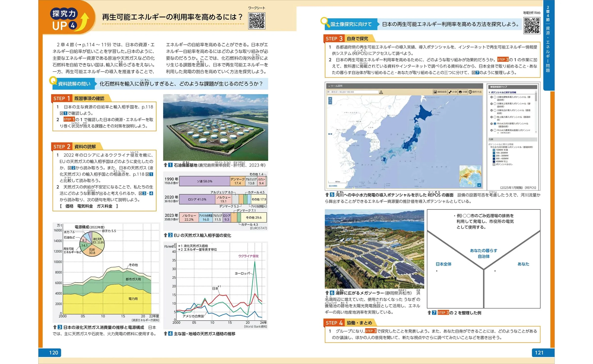Open settings gear for 中小水力農業用水路導入ポテンシャル
This screenshot has height=364, width=593.
point(491,130)
